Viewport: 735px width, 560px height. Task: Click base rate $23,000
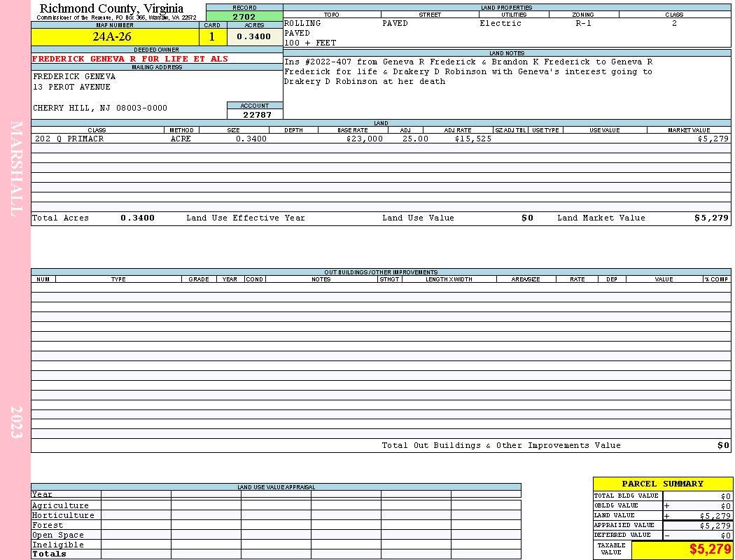pyautogui.click(x=365, y=139)
